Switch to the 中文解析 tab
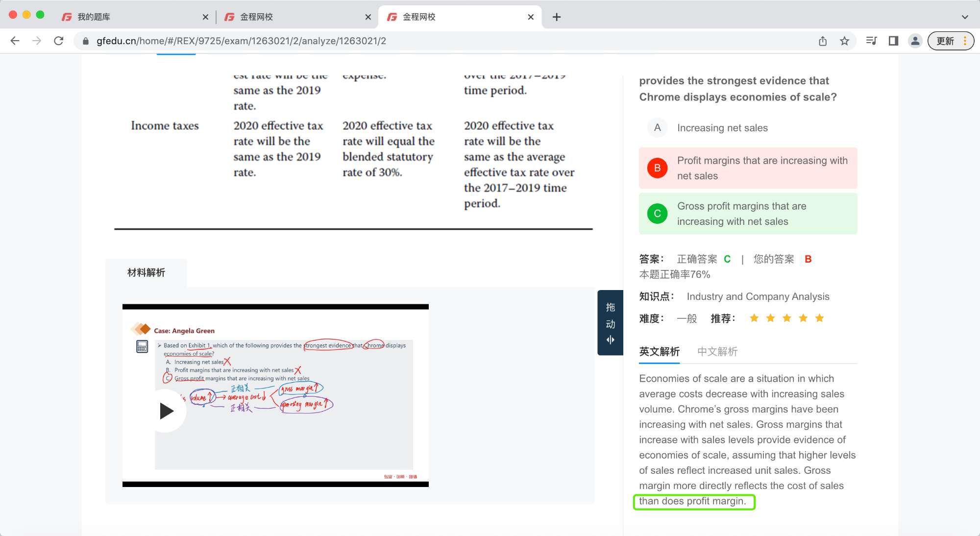Viewport: 980px width, 536px height. pyautogui.click(x=717, y=351)
